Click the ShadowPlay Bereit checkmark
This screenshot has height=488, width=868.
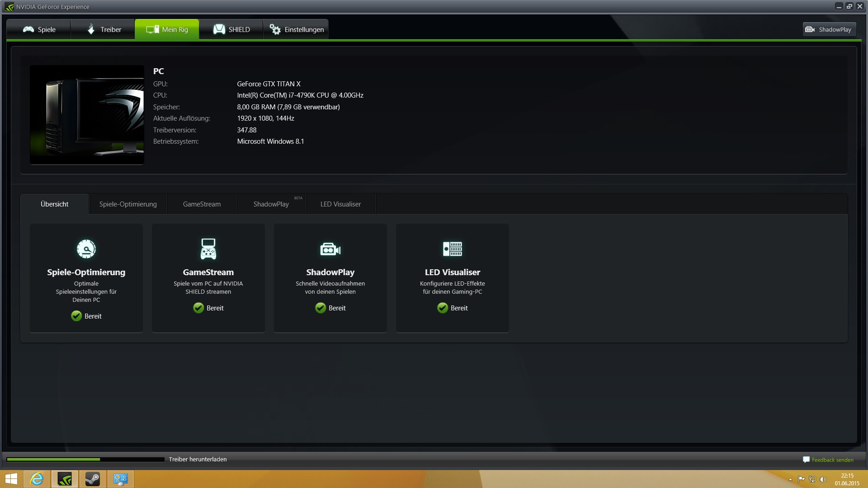(x=321, y=308)
